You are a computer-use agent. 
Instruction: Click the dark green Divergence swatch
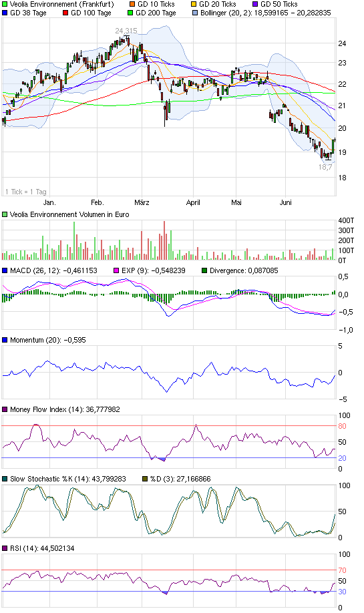[x=204, y=270]
